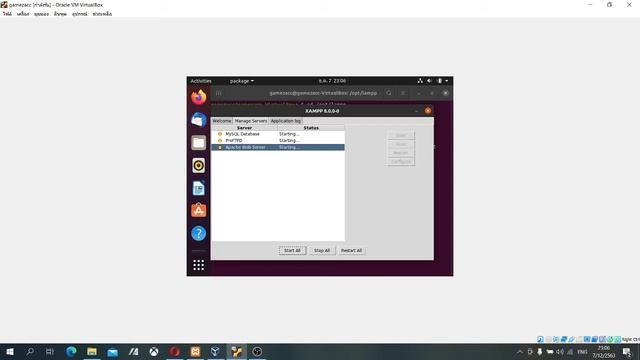Open the fifth VirtualBox menu bar item
This screenshot has width=640, height=360.
(x=80, y=14)
